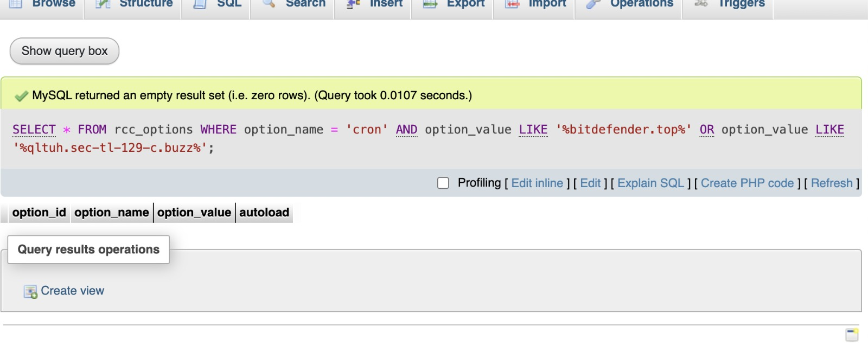
Task: Click the Operations wrench icon
Action: [594, 4]
